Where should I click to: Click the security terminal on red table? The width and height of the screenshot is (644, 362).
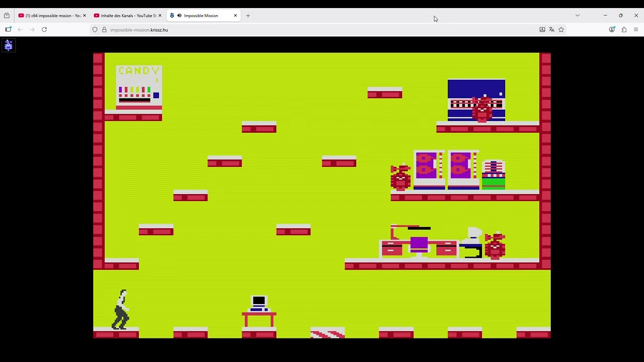pos(259,312)
